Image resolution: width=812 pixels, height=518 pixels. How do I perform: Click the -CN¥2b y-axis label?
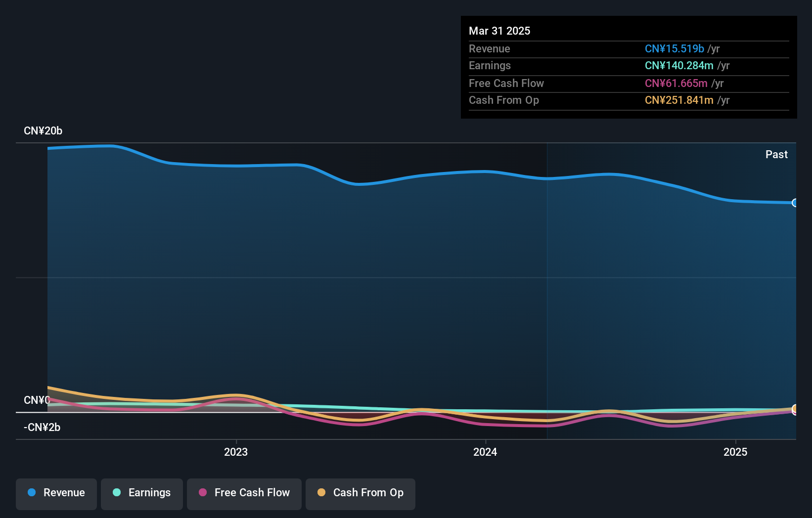pos(42,427)
